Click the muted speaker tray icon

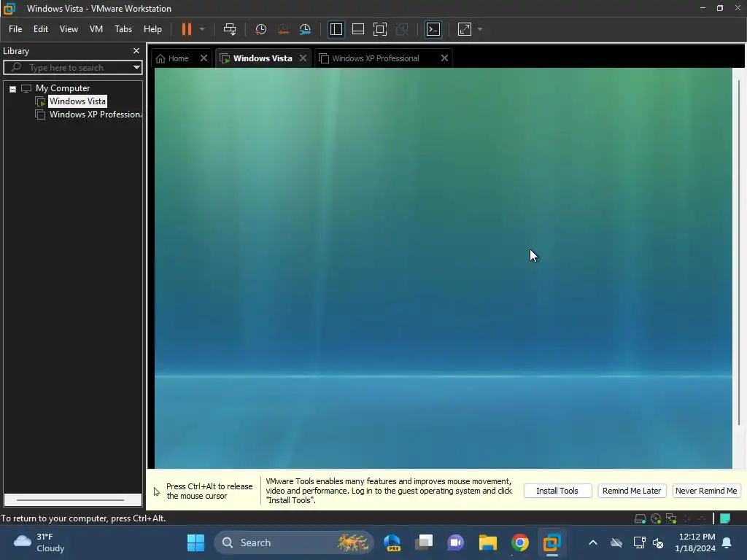pos(658,542)
